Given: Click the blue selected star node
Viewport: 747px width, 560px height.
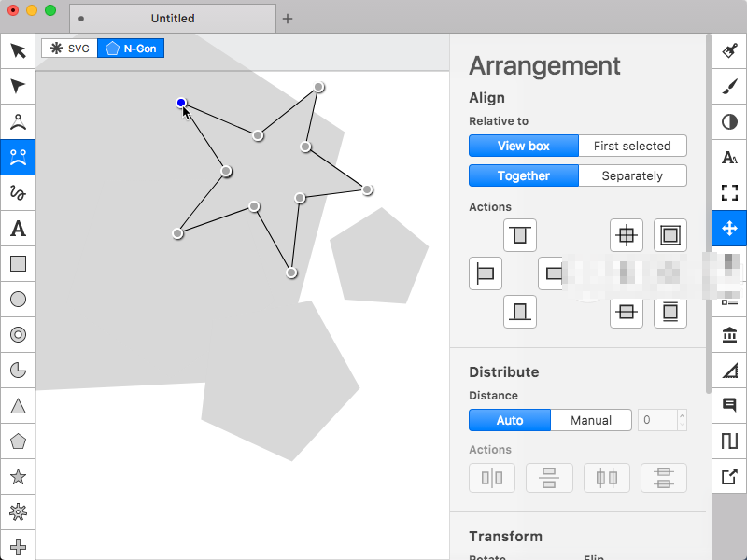Looking at the screenshot, I should (x=181, y=103).
